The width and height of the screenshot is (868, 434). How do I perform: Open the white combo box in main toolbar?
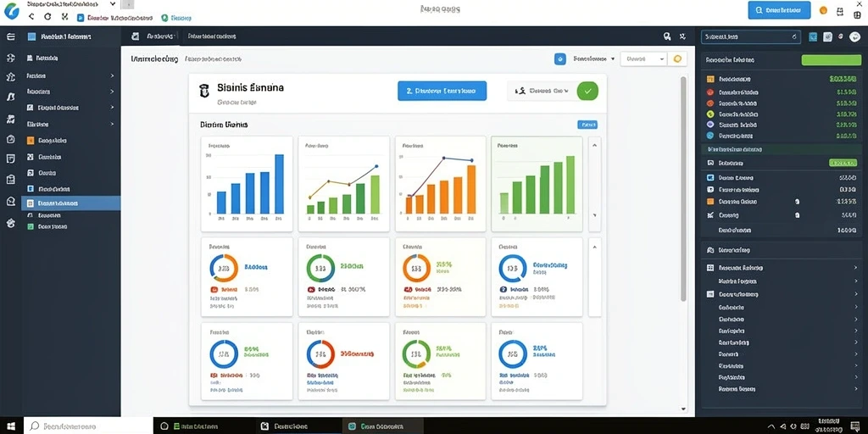643,58
